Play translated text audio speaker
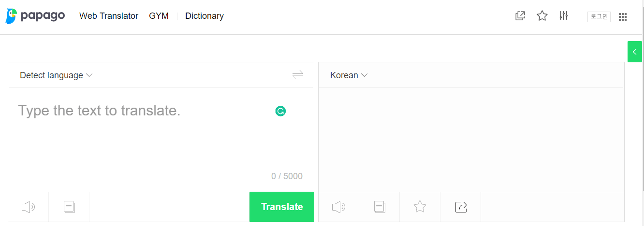Screen dimensions: 644x226 coord(339,207)
